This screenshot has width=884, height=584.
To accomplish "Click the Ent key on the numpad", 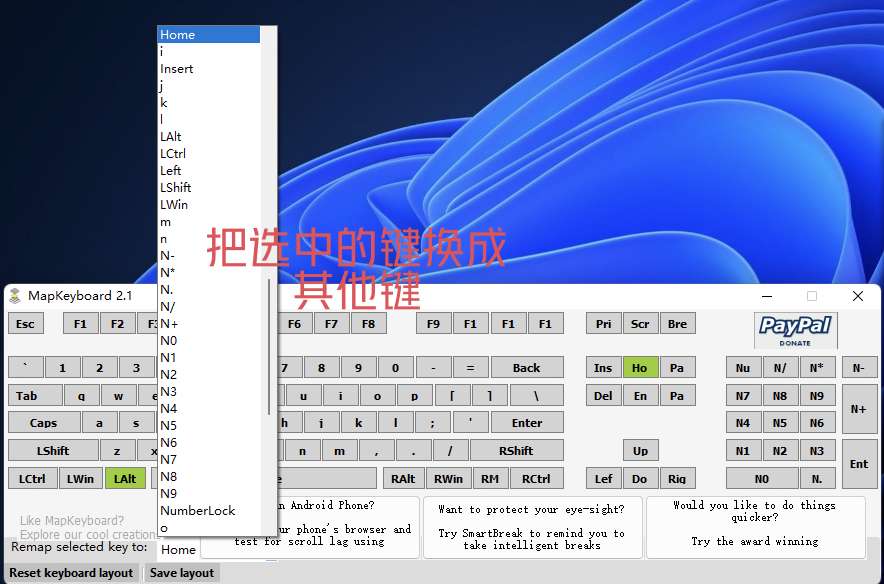I will [858, 463].
